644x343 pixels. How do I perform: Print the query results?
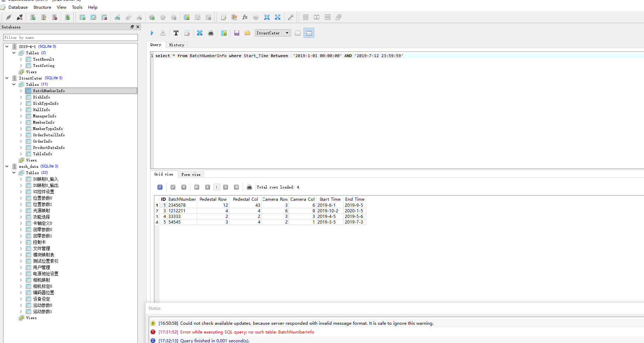point(249,187)
